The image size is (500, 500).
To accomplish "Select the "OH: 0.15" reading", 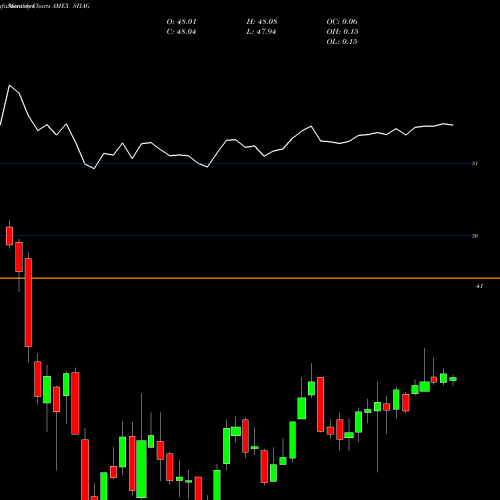I will coord(342,32).
